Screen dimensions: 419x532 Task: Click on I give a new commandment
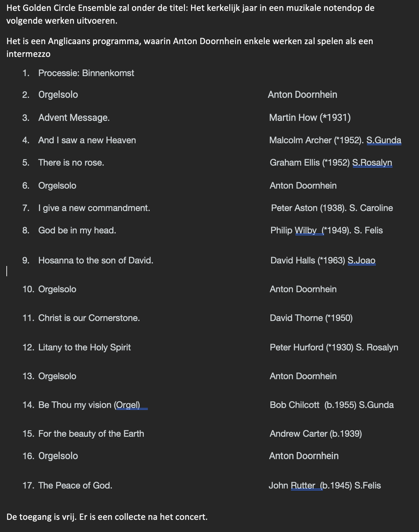point(94,208)
